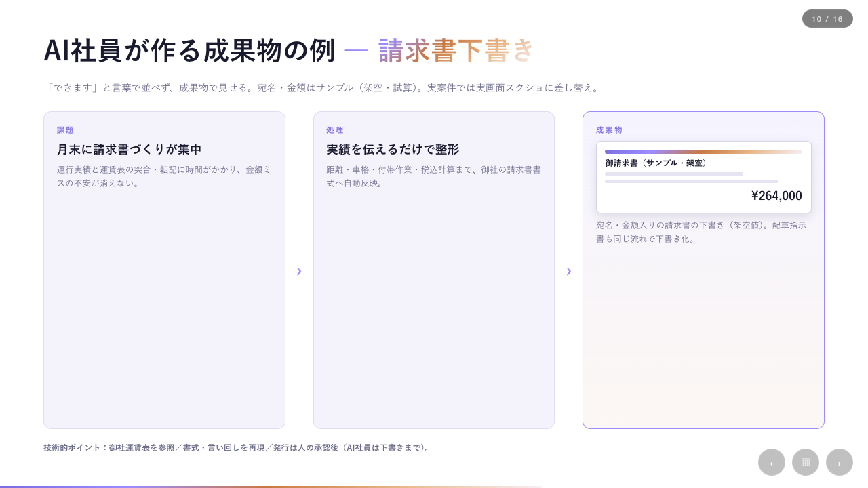Select the 処理 card label
868x488 pixels.
pyautogui.click(x=335, y=130)
